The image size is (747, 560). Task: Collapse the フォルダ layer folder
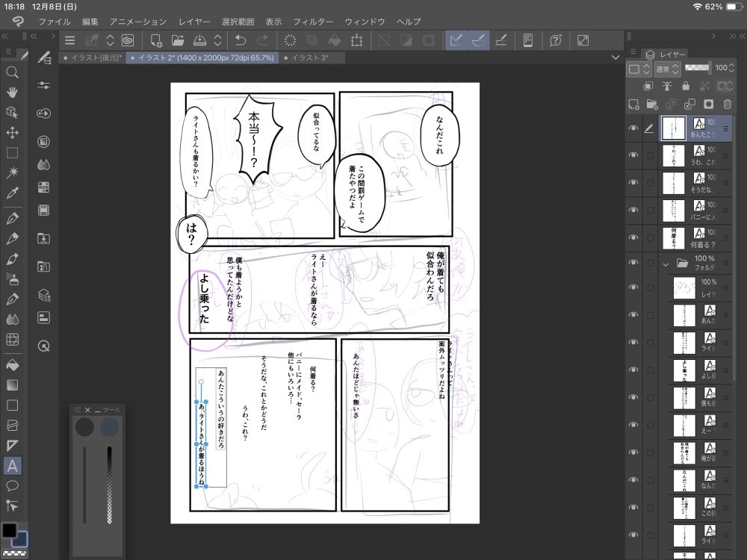coord(665,264)
